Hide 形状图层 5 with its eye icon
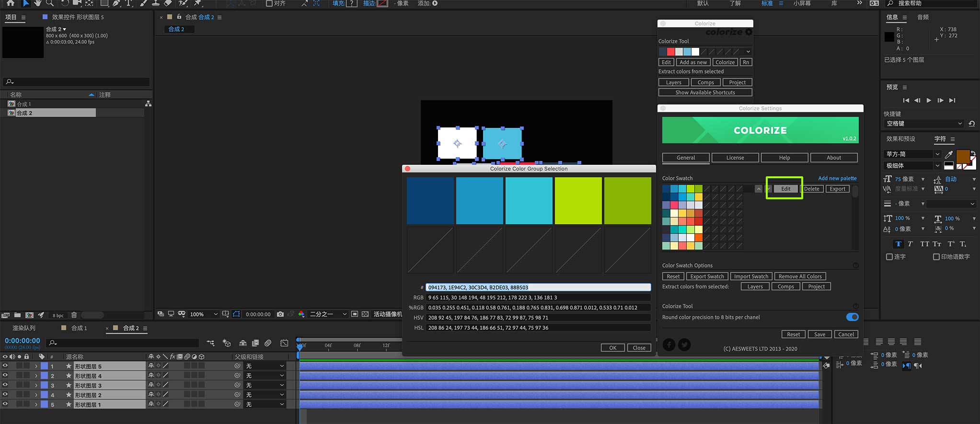The image size is (980, 424). 5,366
